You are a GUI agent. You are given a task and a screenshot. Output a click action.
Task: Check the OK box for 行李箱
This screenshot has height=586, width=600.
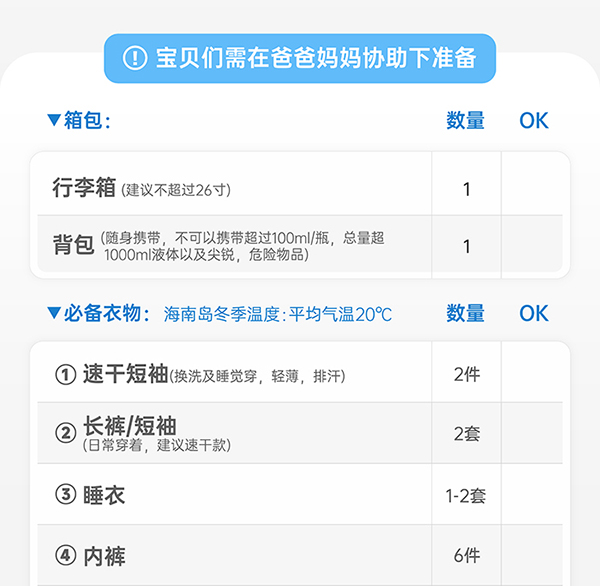(x=534, y=188)
